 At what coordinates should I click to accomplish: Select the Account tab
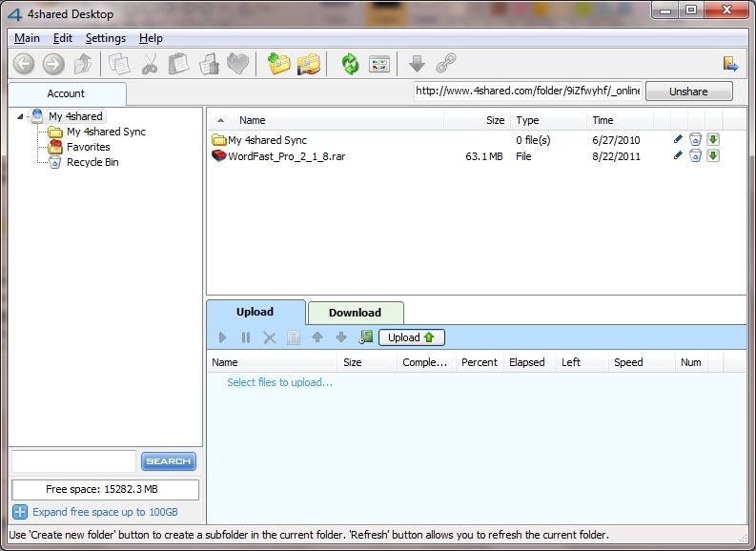(67, 93)
